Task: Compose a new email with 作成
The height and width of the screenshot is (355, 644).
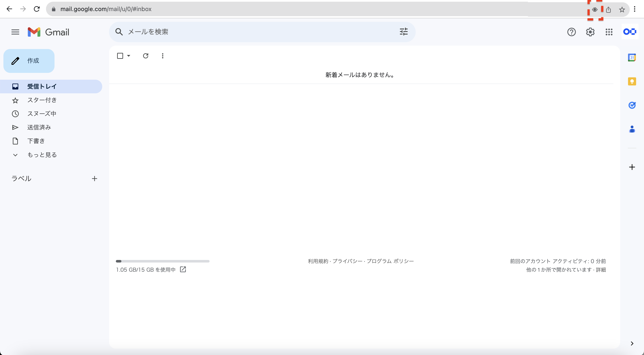Action: (x=29, y=61)
